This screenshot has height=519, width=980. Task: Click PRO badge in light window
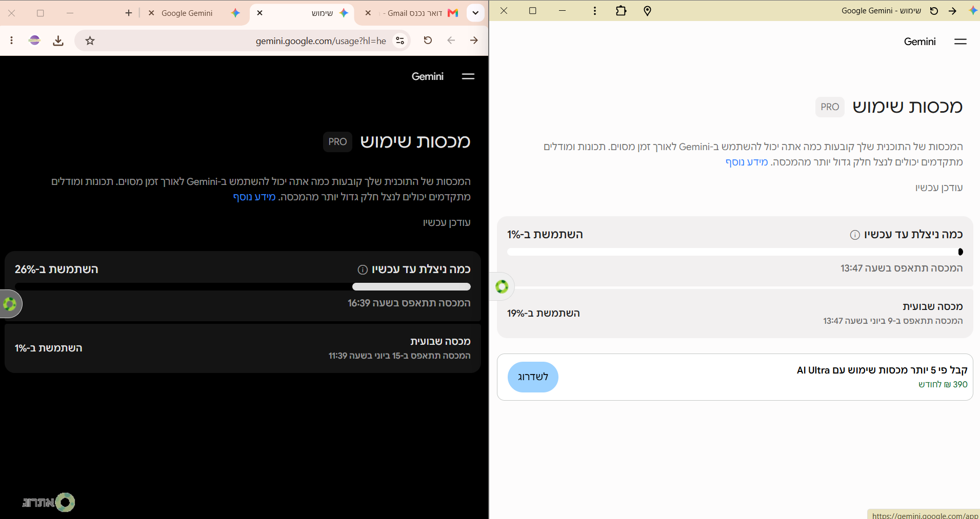pyautogui.click(x=830, y=107)
